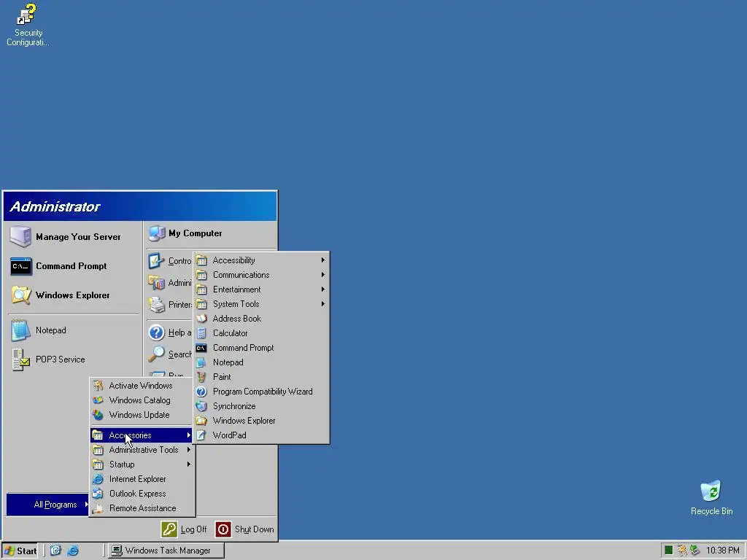Viewport: 747px width, 560px height.
Task: Open Manage Your Server icon
Action: click(x=20, y=237)
